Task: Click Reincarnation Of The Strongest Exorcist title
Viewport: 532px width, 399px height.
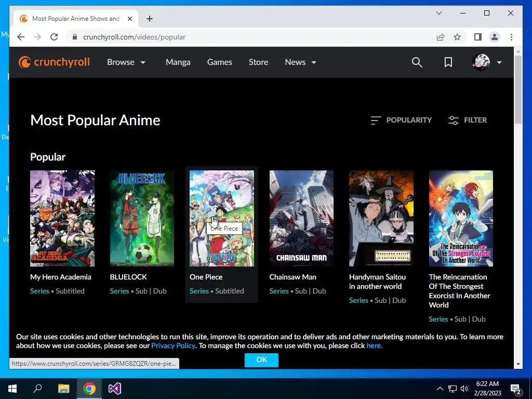Action: 459,291
